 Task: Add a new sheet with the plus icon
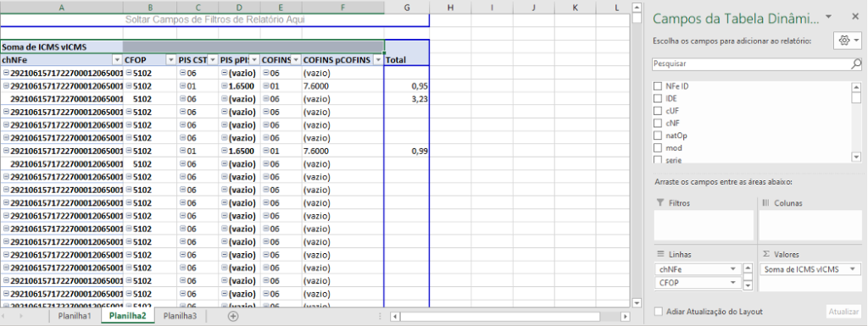click(233, 316)
